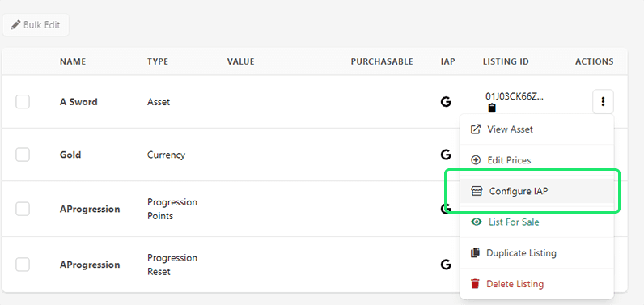Click the green eye List For Sale option
Screen dimensions: 644x305
point(537,222)
